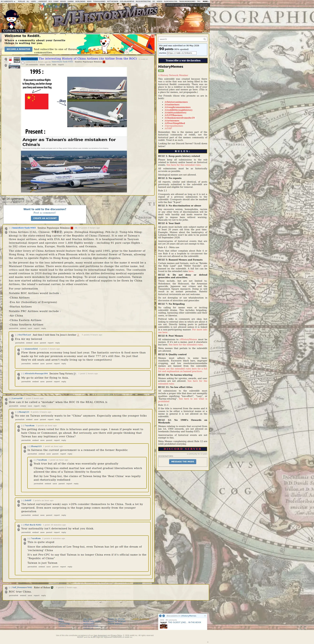
Task: Open the User Agreement link
Action: [100, 635]
